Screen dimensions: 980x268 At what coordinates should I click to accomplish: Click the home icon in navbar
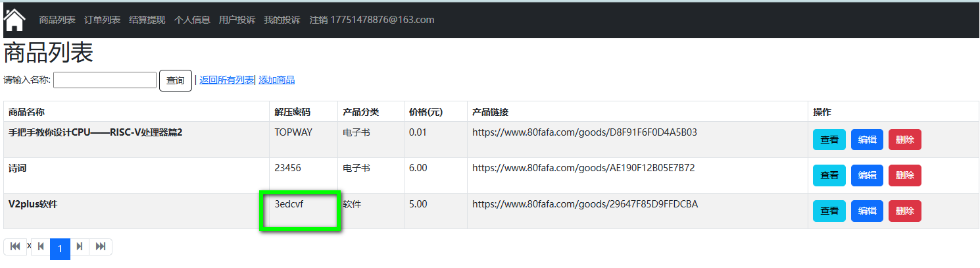click(14, 20)
